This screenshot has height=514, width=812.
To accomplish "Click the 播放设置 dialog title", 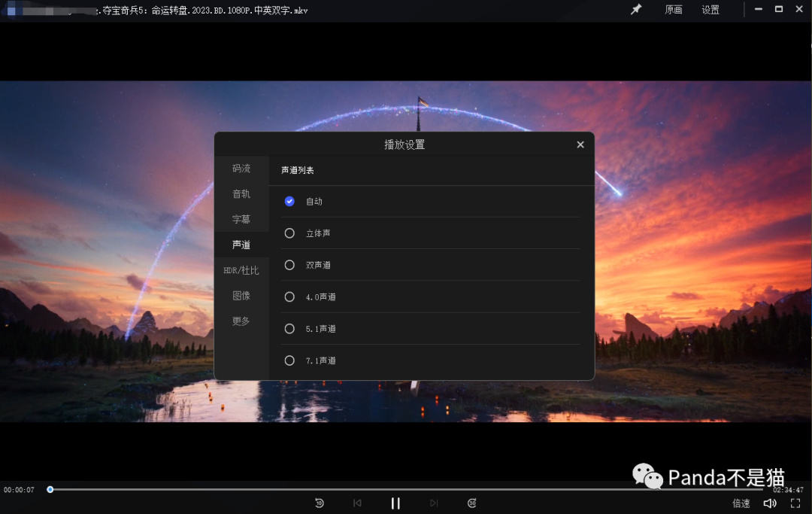I will (404, 144).
